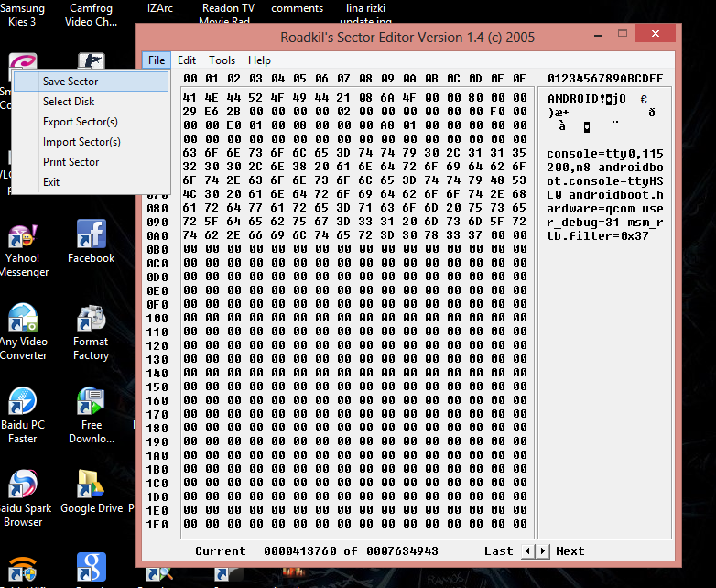Open the Edit menu
This screenshot has height=588, width=716.
[186, 60]
